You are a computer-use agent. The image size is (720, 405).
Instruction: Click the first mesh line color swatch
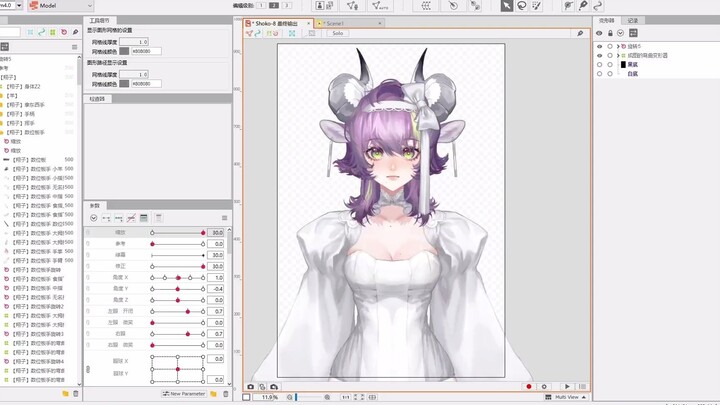(124, 51)
